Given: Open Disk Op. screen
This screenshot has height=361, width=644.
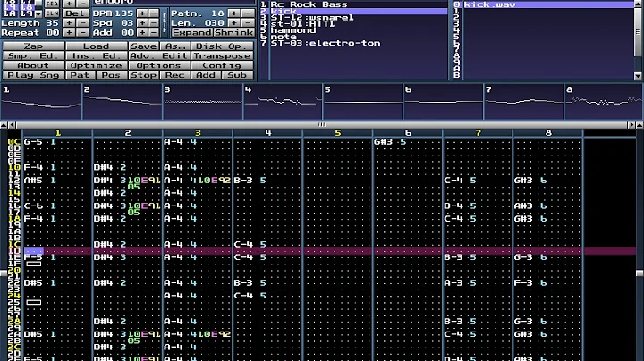Looking at the screenshot, I should 222,46.
